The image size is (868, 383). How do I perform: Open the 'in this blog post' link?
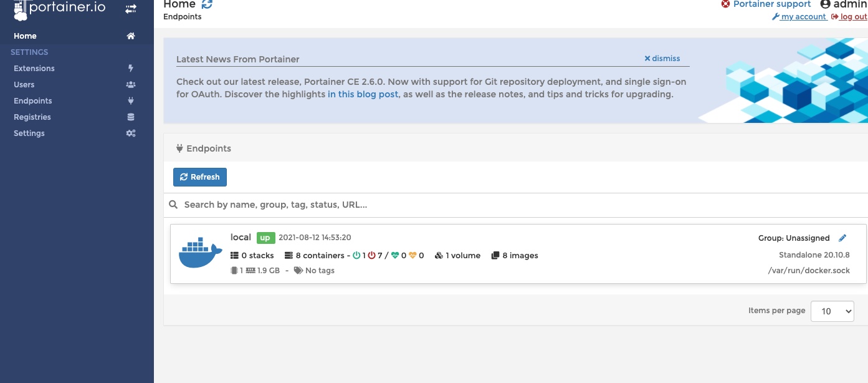tap(363, 94)
